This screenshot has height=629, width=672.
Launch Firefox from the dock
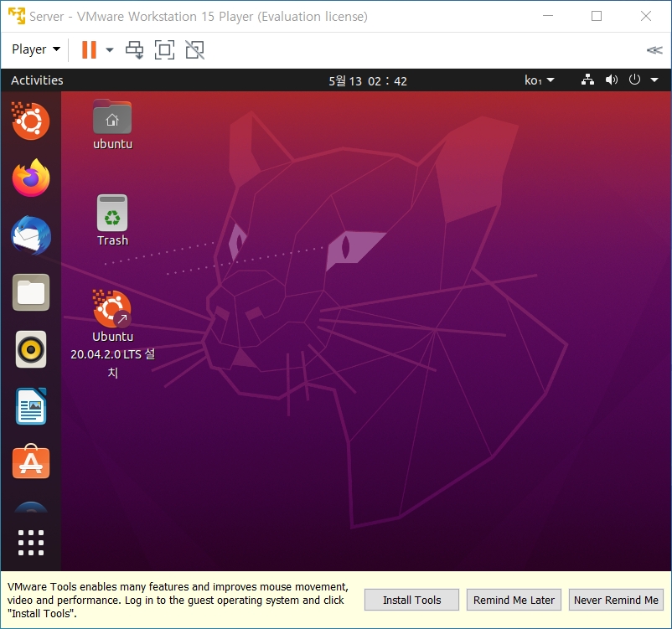coord(31,178)
